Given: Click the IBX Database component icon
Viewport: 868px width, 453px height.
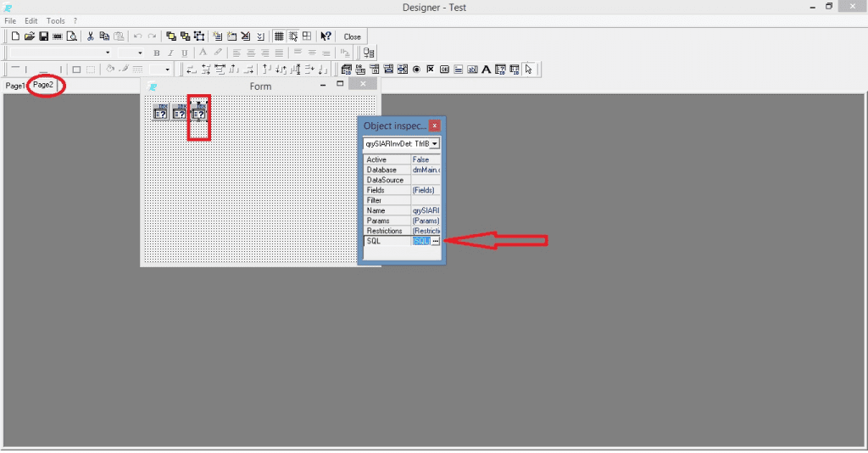Looking at the screenshot, I should (347, 70).
